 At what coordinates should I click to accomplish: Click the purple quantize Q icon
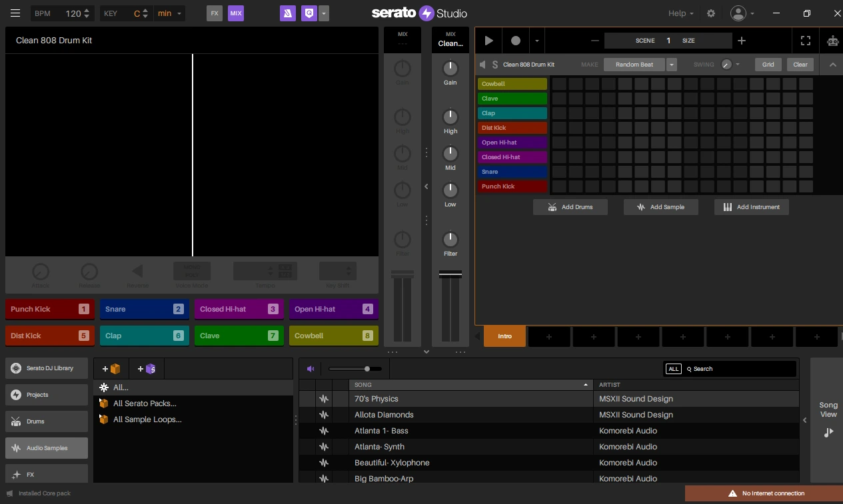click(308, 13)
